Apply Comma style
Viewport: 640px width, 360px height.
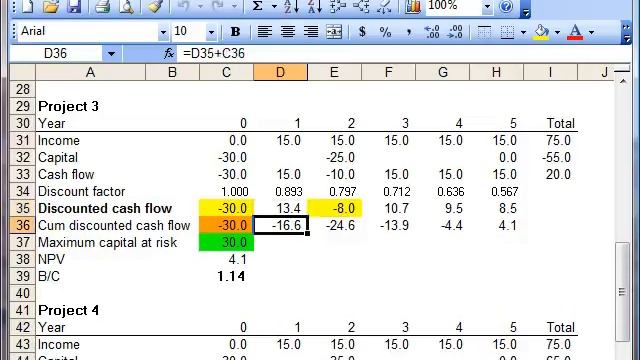point(409,31)
